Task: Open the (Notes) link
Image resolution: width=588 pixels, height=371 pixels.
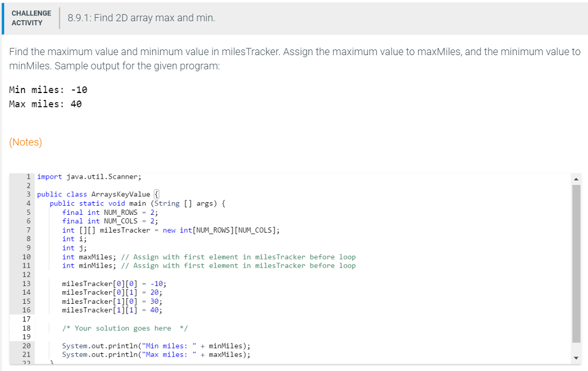Action: pos(25,142)
